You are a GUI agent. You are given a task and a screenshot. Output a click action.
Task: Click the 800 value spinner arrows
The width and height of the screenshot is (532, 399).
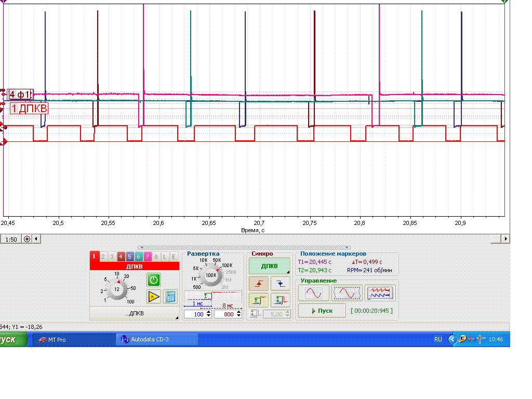(x=239, y=314)
